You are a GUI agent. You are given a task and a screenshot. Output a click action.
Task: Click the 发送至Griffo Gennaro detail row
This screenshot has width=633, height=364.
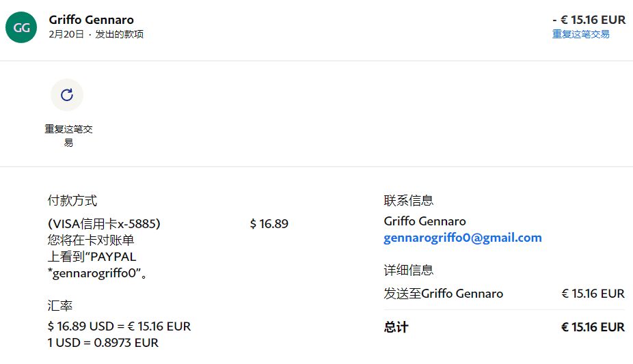click(x=443, y=294)
